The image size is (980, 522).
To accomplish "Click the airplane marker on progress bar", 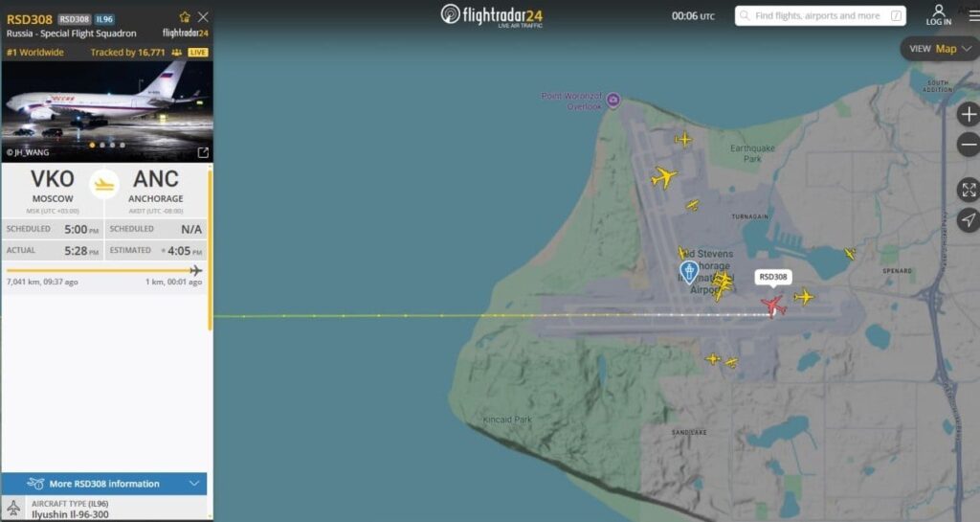I will [x=196, y=270].
